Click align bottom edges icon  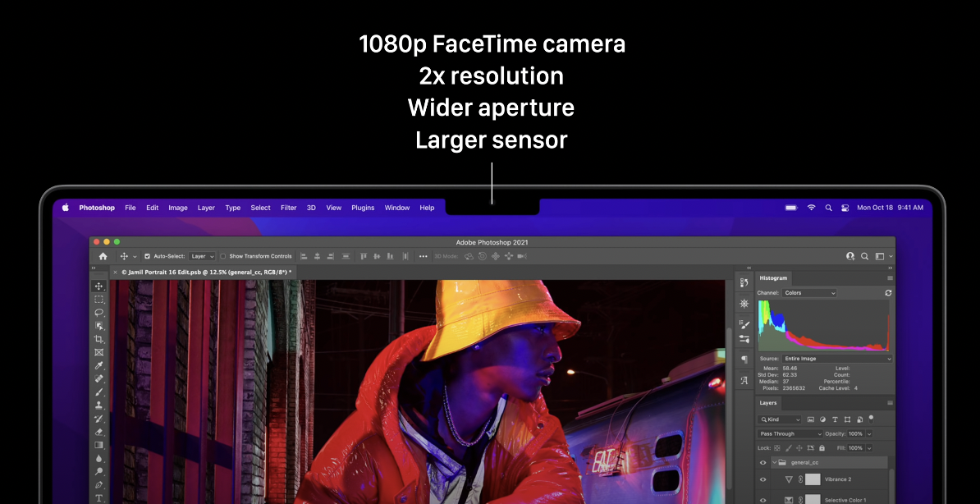pos(390,256)
